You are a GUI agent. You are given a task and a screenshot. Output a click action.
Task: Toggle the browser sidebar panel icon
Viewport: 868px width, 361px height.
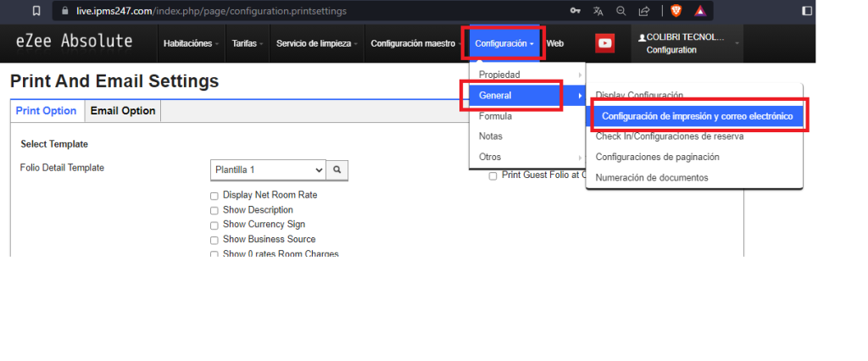click(x=807, y=10)
